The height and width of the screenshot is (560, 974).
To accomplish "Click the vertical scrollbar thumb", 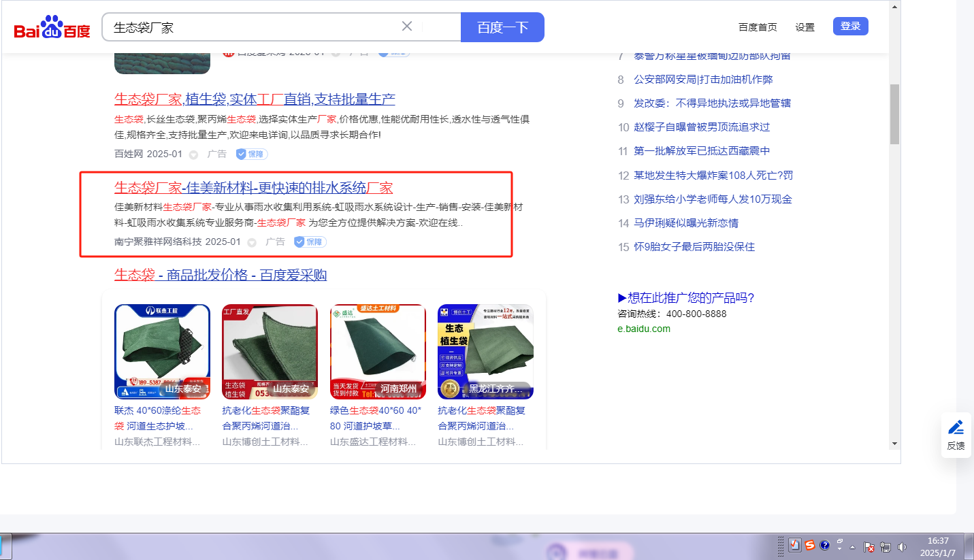I will coord(895,114).
